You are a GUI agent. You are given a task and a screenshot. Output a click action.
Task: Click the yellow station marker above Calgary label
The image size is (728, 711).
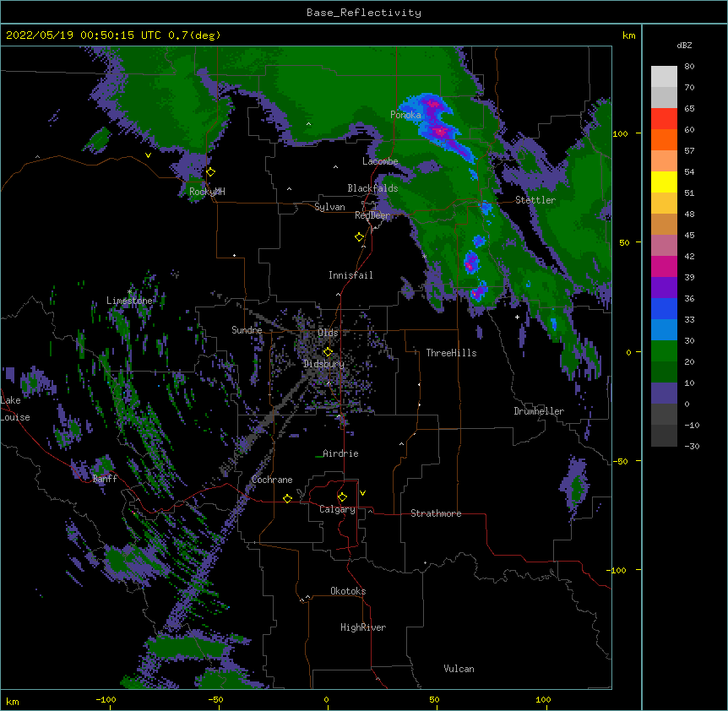point(342,497)
